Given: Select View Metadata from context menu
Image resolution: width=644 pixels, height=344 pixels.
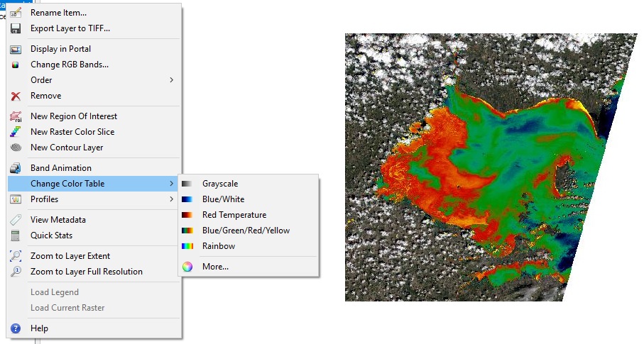Looking at the screenshot, I should [x=58, y=220].
